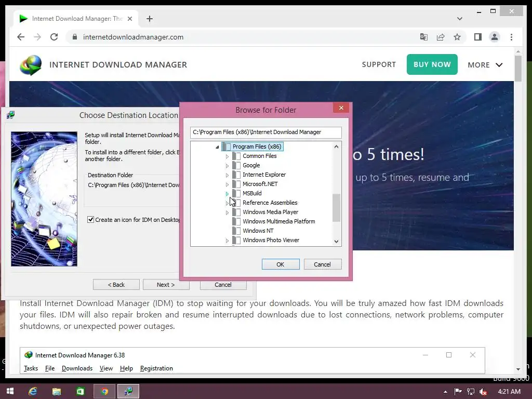The height and width of the screenshot is (399, 532).
Task: Open File menu in IDM screenshot
Action: click(50, 368)
